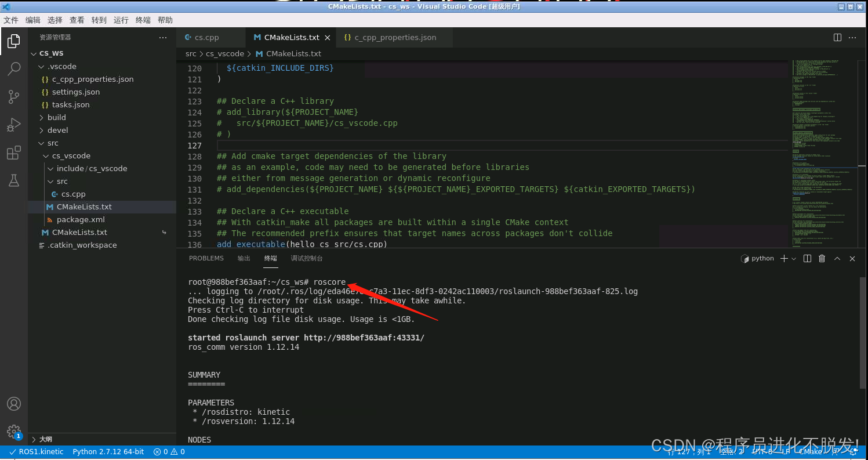This screenshot has width=868, height=460.
Task: Split the terminal panel
Action: (x=808, y=259)
